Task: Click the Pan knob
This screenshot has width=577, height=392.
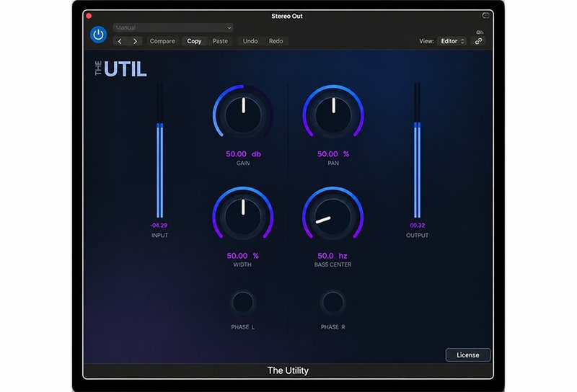Action: (x=333, y=115)
